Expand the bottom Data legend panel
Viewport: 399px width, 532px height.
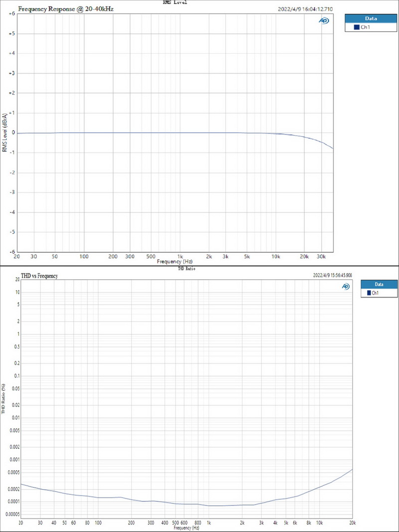click(x=379, y=284)
